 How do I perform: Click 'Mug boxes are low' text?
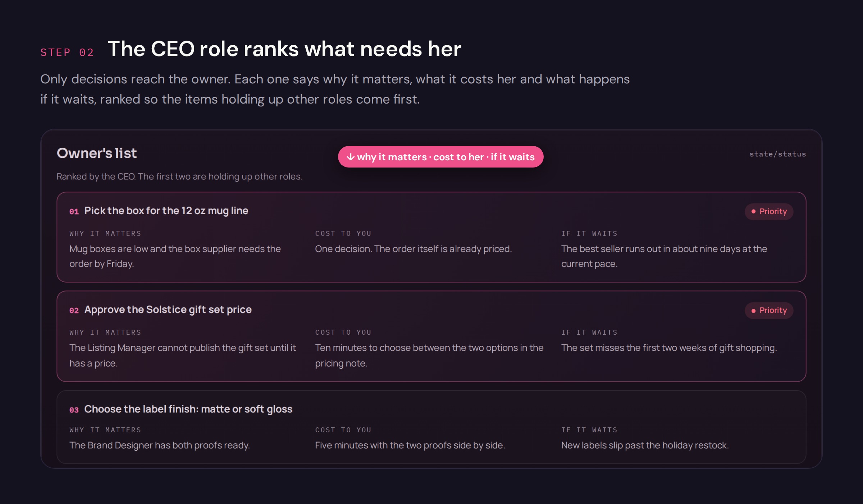pos(175,256)
